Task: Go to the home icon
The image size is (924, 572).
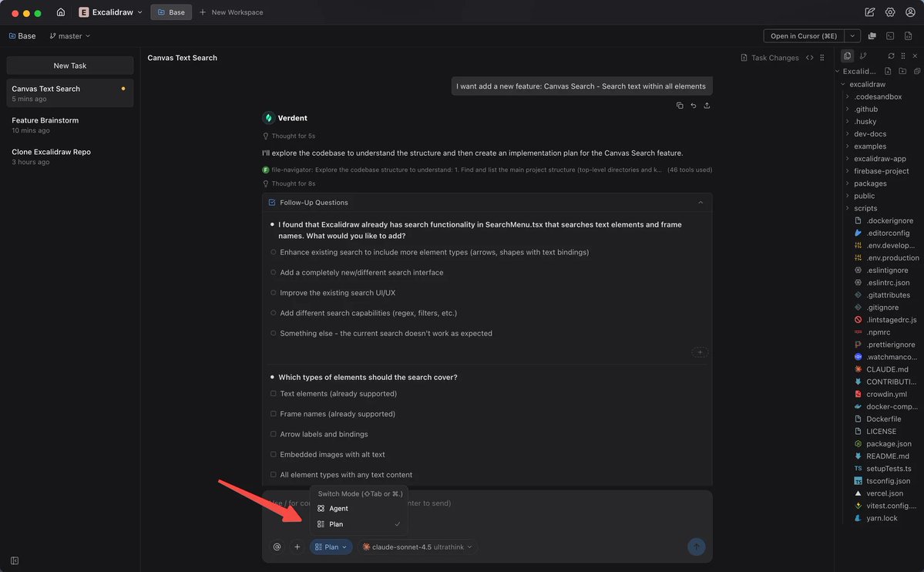Action: [x=60, y=12]
